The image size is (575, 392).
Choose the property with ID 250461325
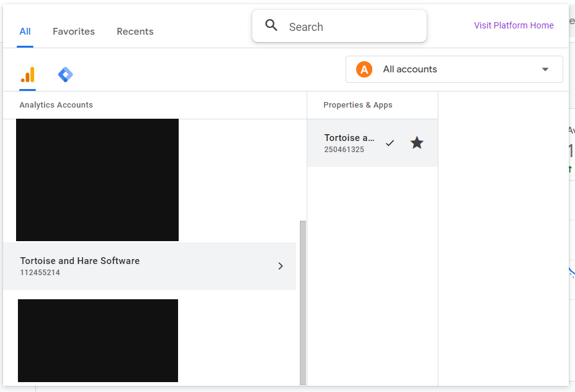(x=349, y=143)
